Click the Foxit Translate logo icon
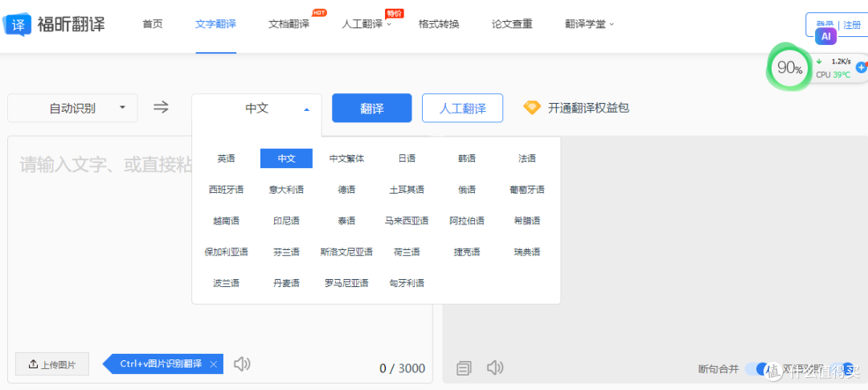This screenshot has height=390, width=868. [x=17, y=24]
